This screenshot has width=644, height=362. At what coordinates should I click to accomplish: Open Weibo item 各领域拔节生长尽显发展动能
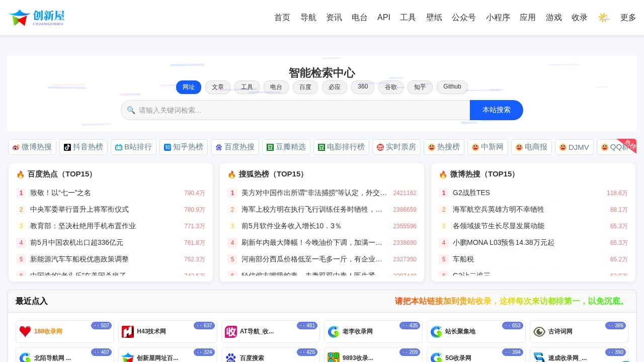point(499,226)
